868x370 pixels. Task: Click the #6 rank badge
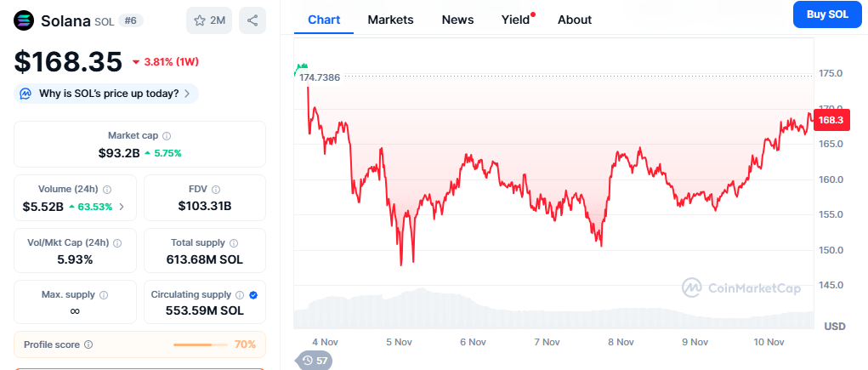click(132, 20)
